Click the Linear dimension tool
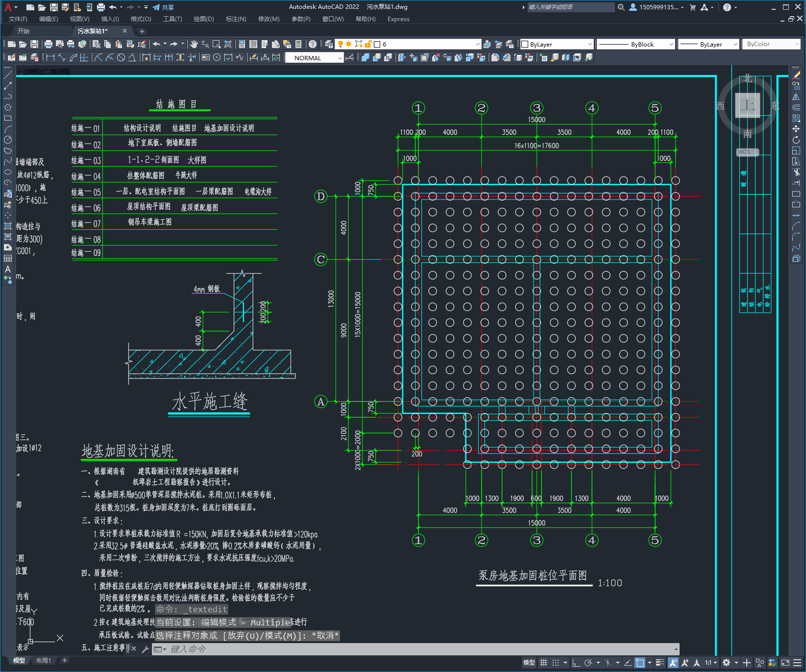The image size is (806, 672). pyautogui.click(x=50, y=57)
